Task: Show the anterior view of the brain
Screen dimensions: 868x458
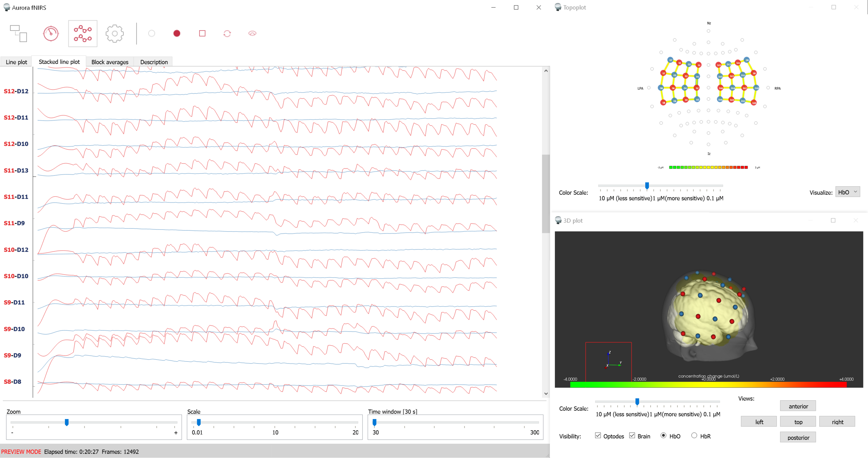Action: coord(798,406)
